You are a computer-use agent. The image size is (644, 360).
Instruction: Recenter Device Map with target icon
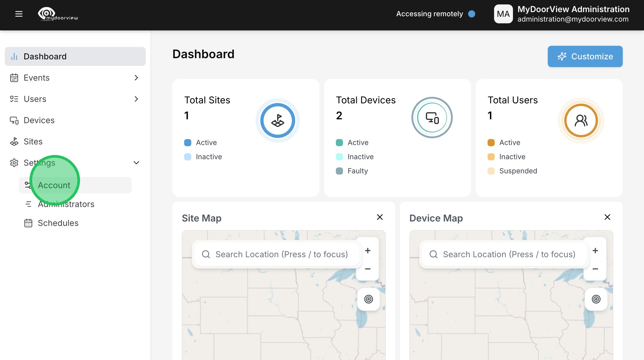pos(596,299)
